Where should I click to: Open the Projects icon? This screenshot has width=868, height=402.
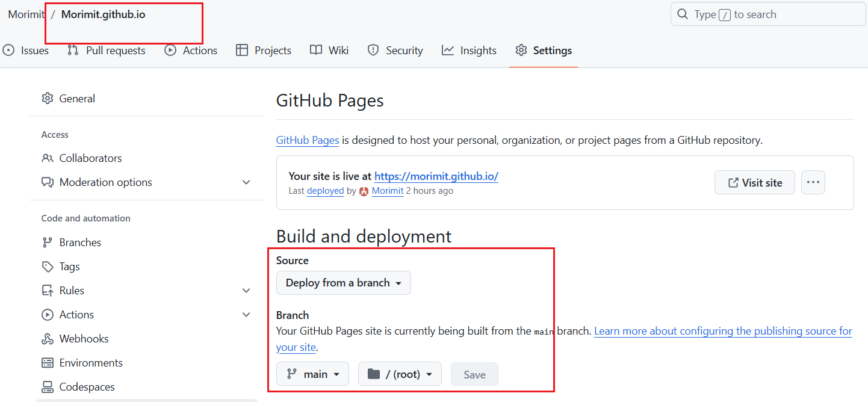coord(243,51)
